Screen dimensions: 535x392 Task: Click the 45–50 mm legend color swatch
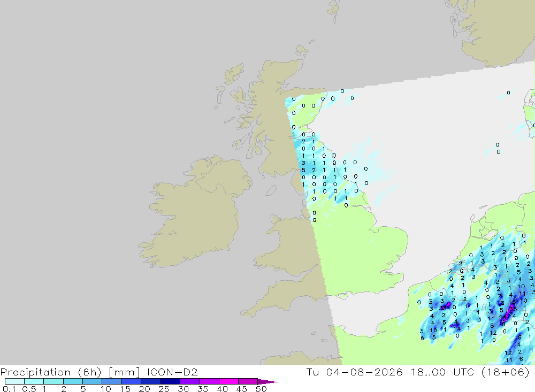(248, 381)
